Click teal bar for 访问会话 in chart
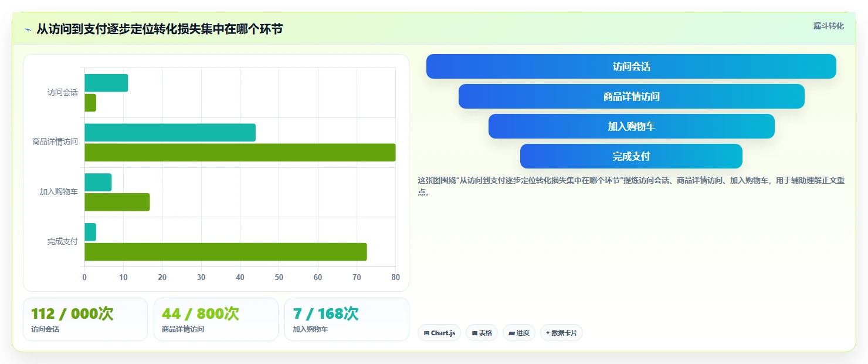The width and height of the screenshot is (868, 364). (x=106, y=83)
